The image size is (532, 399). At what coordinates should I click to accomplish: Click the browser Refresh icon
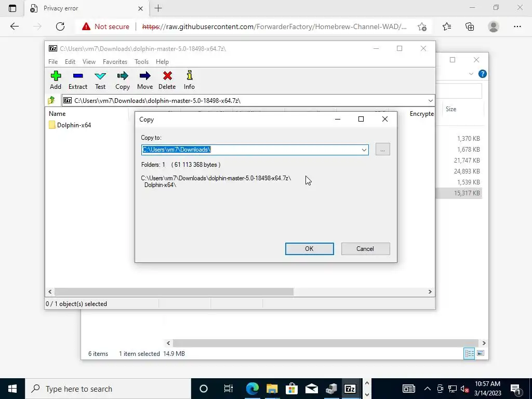coord(60,26)
